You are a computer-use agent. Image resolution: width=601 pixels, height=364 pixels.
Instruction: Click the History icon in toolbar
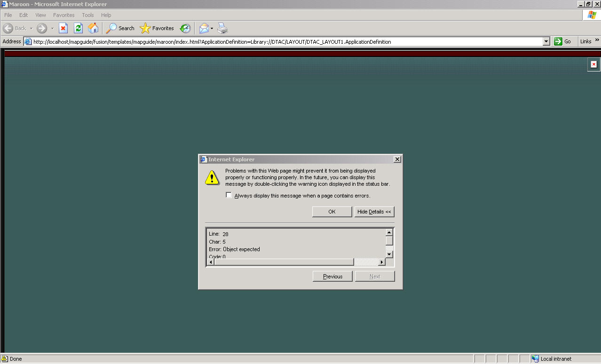point(185,28)
